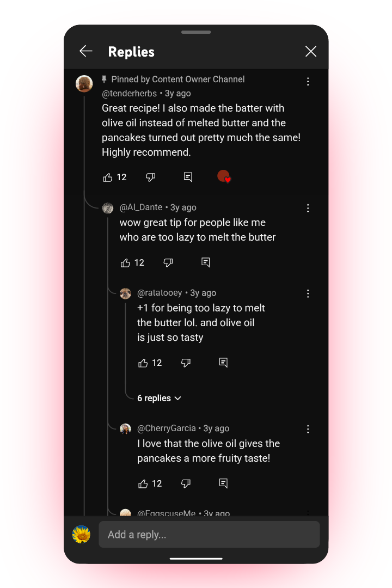Screen dimensions: 392x588
Task: Dislike the @CherryGarcia reply
Action: [186, 483]
